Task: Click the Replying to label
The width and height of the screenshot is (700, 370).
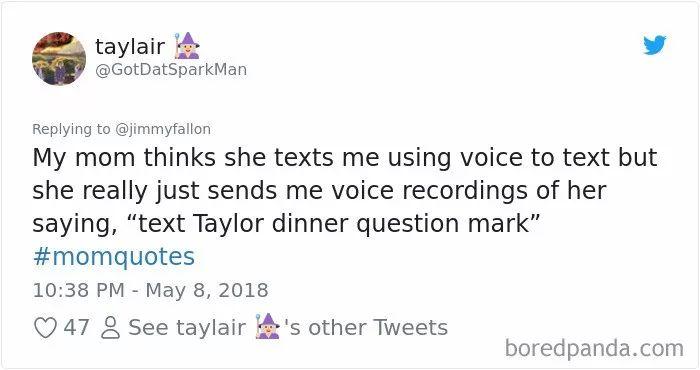Action: [x=71, y=129]
